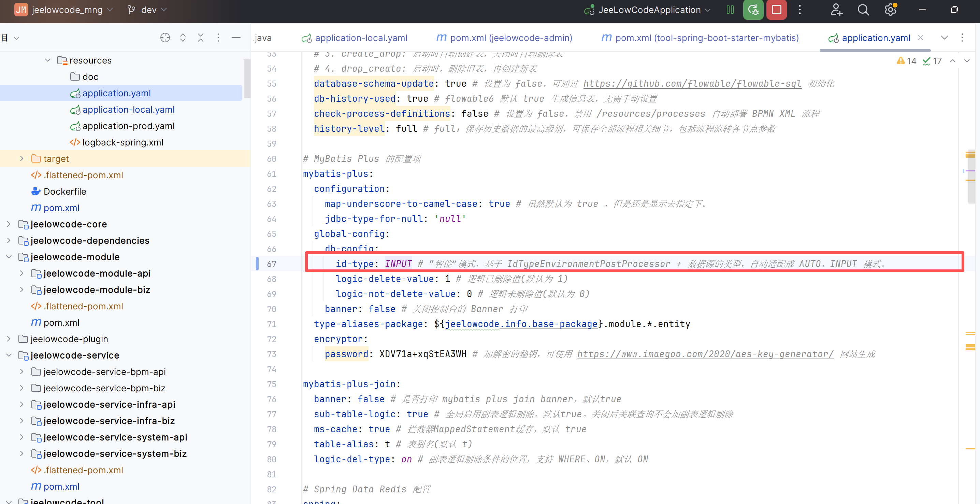Open the flowable-sql GitHub link in comment
This screenshot has width=980, height=504.
(692, 84)
